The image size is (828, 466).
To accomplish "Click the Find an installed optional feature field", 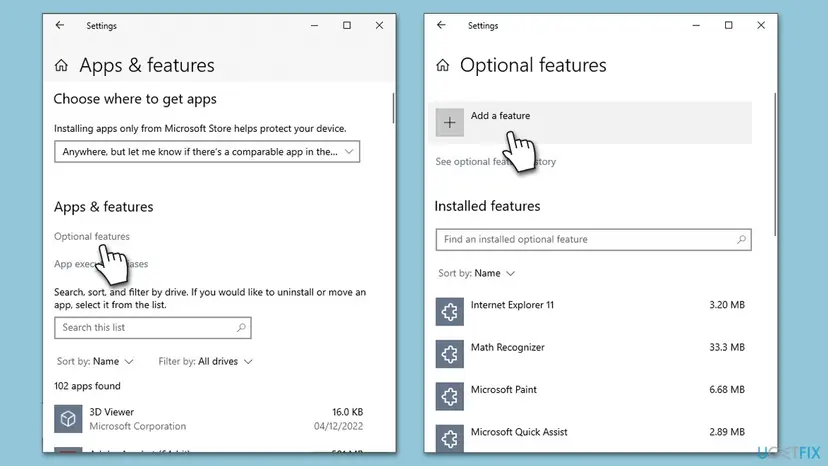I will click(x=594, y=239).
